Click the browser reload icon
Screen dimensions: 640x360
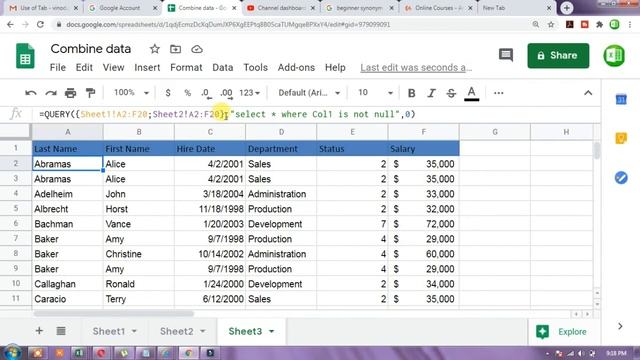pyautogui.click(x=40, y=24)
